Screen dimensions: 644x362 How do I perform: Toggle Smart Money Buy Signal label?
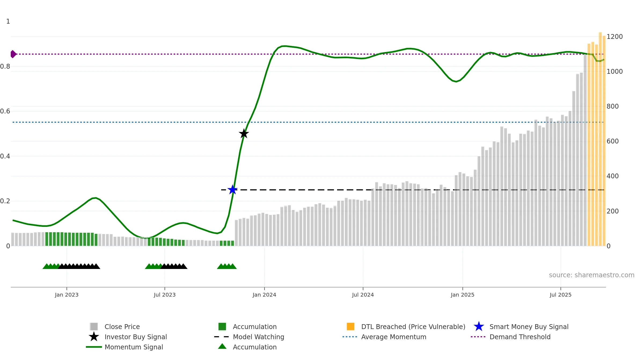tap(529, 327)
